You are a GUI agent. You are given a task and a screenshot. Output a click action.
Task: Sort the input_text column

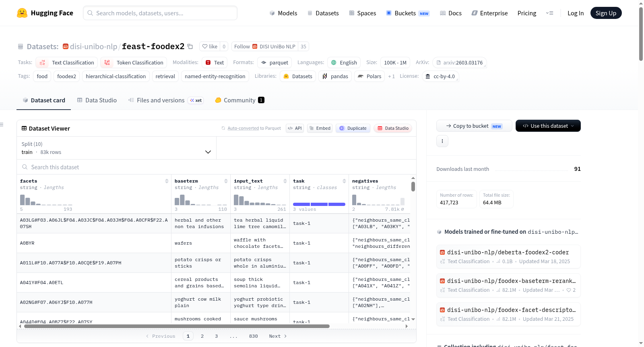pyautogui.click(x=285, y=181)
